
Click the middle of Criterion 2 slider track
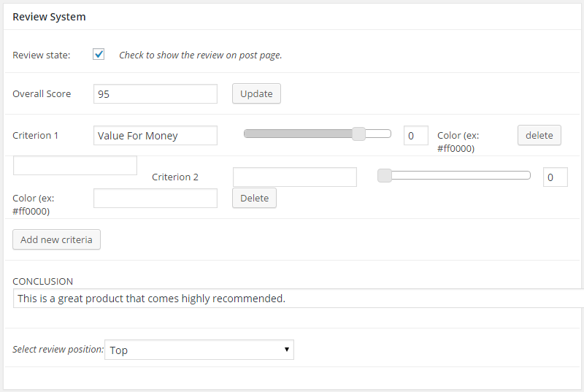click(x=454, y=175)
